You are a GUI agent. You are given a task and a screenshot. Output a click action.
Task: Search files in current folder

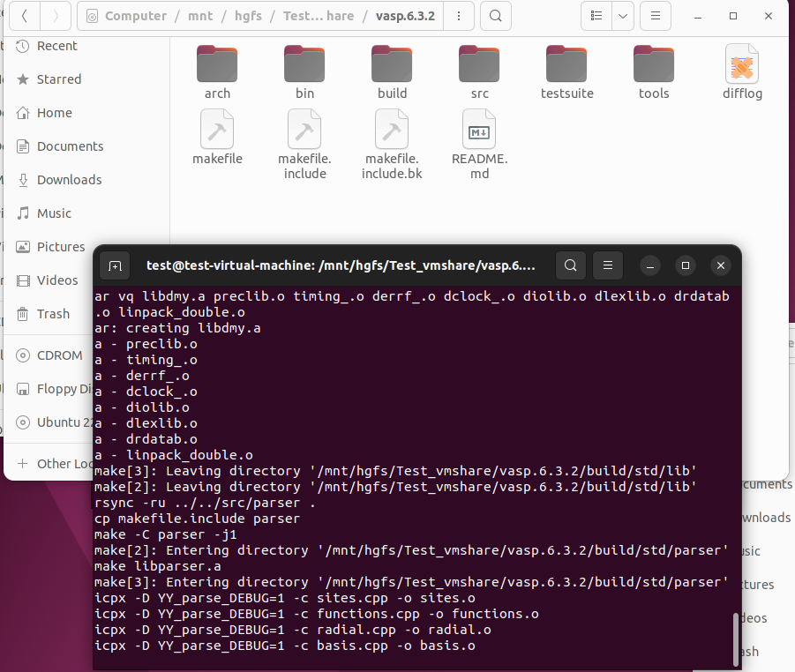click(x=495, y=16)
